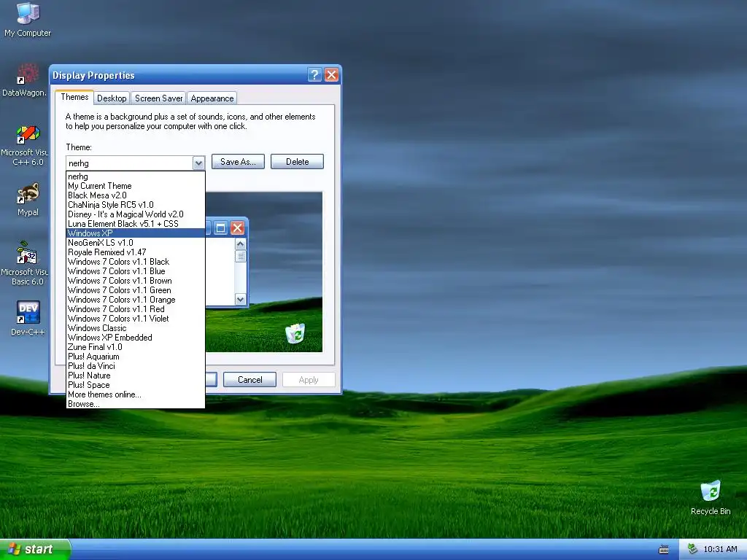
Task: Pick the Plus! Aquarium theme
Action: tap(136, 357)
